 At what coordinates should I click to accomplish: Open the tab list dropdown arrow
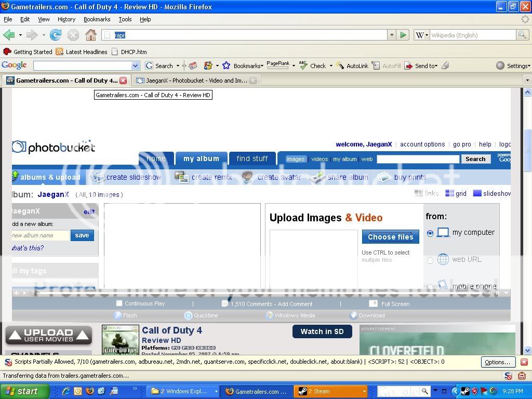click(x=527, y=81)
